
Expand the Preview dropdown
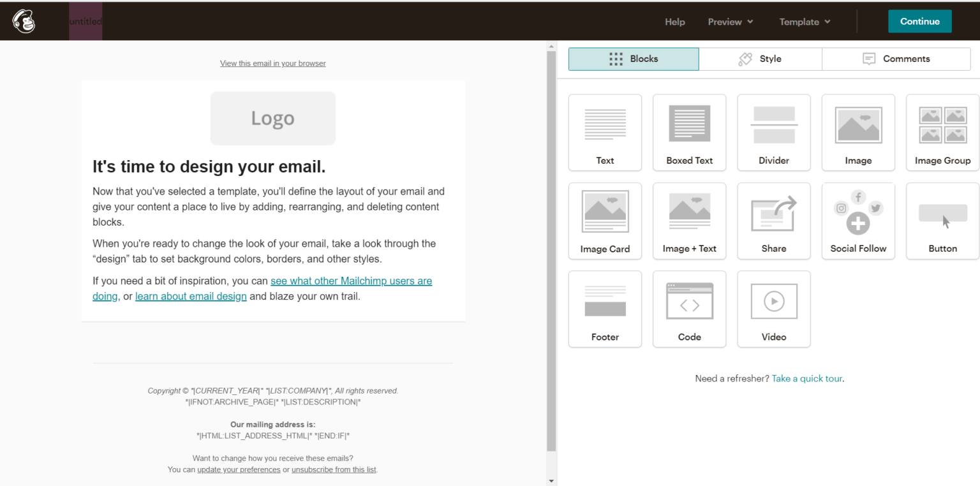click(x=730, y=21)
